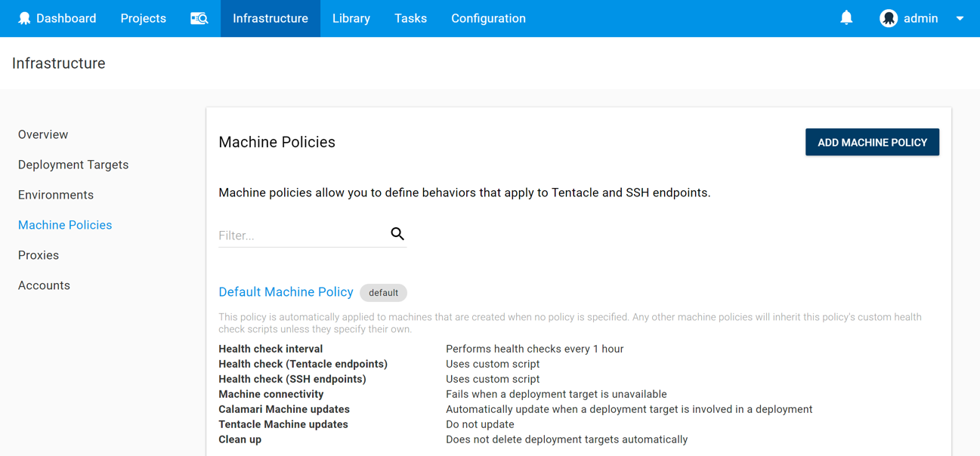Image resolution: width=980 pixels, height=456 pixels.
Task: Select the Infrastructure tab in navbar
Action: click(271, 18)
